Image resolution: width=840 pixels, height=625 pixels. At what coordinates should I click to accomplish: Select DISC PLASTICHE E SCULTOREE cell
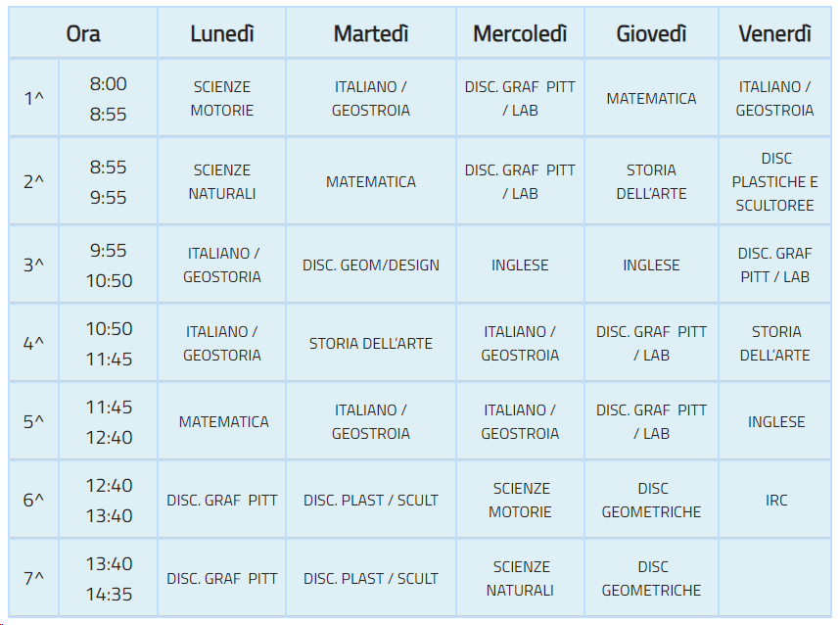774,181
